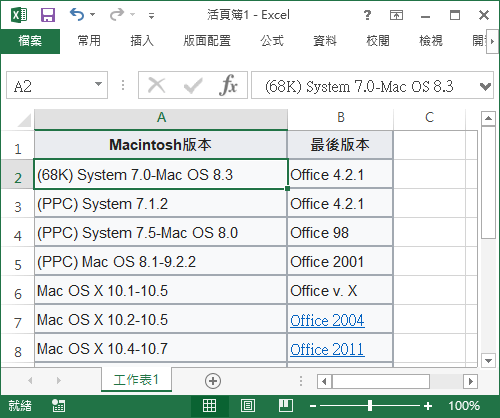This screenshot has height=418, width=500.
Task: Click the Select All corner triangle
Action: 24,120
